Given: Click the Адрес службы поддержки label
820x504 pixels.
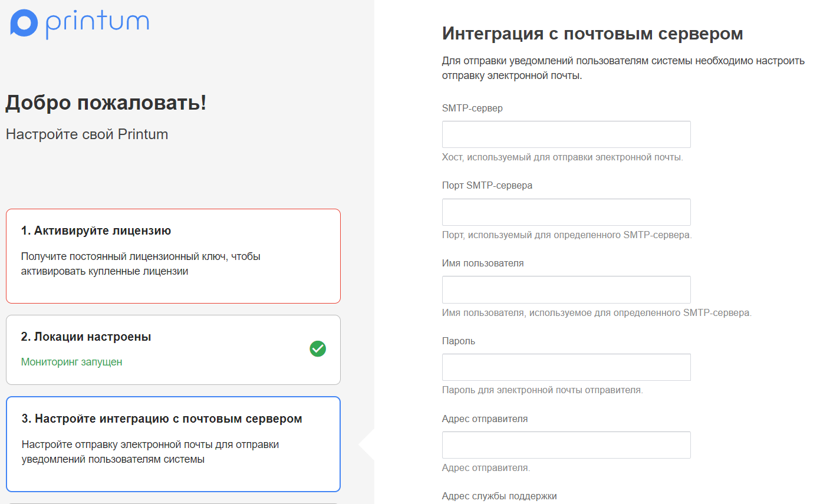Looking at the screenshot, I should pyautogui.click(x=499, y=496).
